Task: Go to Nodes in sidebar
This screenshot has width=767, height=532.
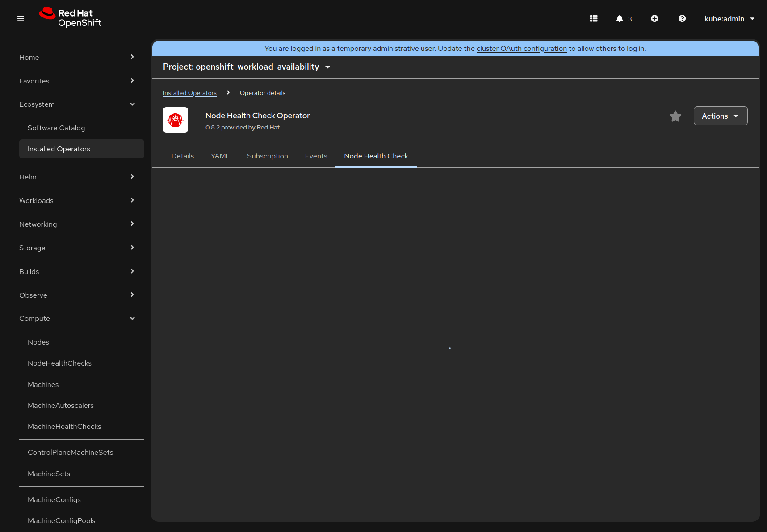Action: click(82, 342)
